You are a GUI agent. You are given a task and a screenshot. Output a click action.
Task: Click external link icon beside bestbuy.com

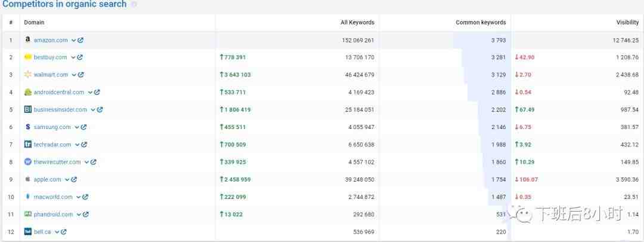click(x=80, y=57)
